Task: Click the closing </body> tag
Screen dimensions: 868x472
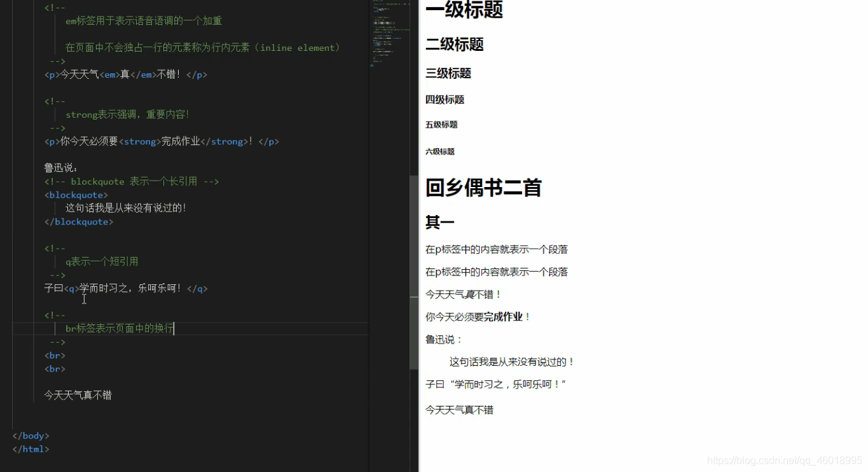Action: coord(31,436)
